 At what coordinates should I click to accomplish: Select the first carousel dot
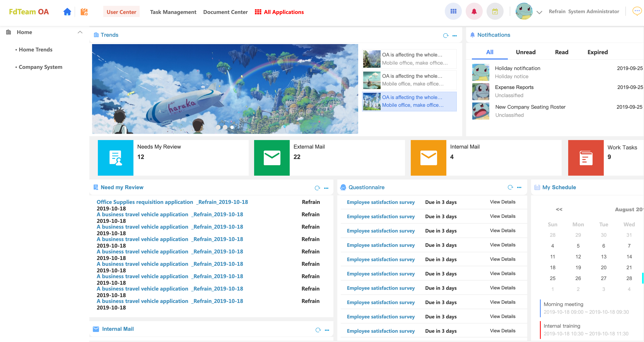[x=218, y=127]
